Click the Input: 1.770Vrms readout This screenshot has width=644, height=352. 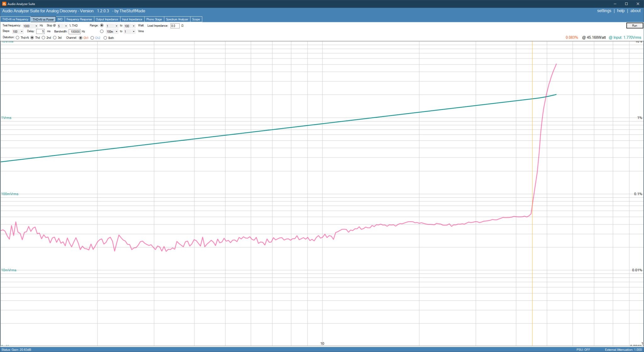click(x=625, y=37)
